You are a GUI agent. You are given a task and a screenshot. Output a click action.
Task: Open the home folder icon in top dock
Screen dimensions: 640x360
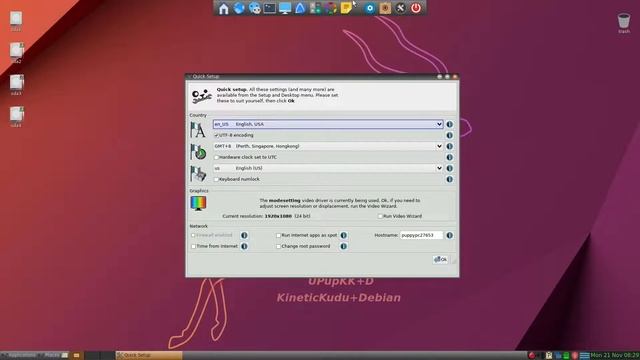pyautogui.click(x=223, y=8)
